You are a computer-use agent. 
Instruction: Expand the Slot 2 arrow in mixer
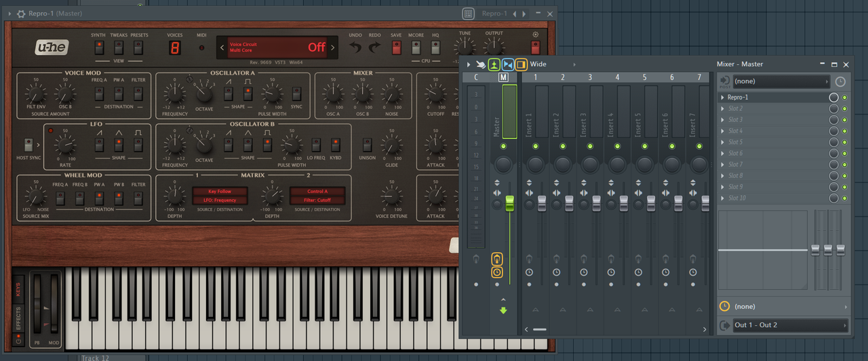coord(722,108)
